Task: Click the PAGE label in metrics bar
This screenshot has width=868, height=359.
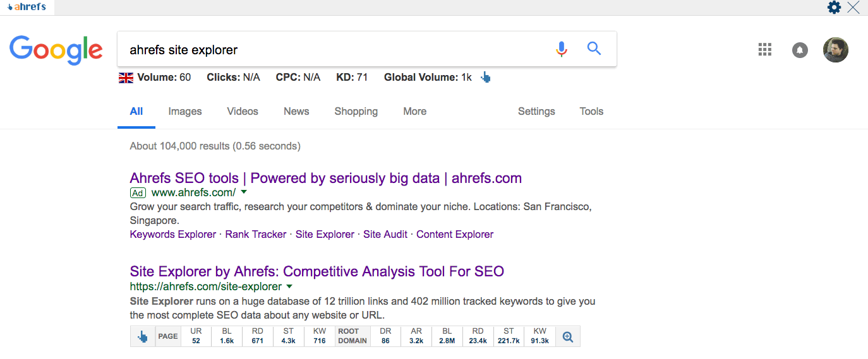Action: (x=168, y=336)
